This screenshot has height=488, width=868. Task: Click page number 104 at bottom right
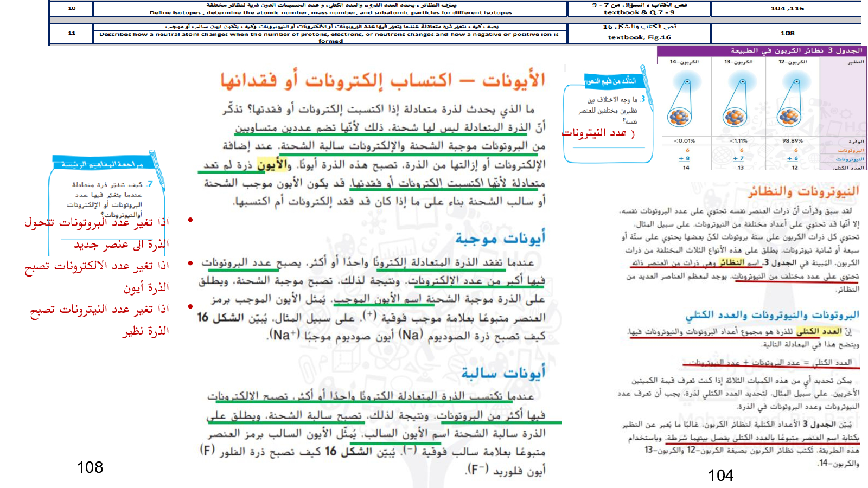pyautogui.click(x=720, y=476)
